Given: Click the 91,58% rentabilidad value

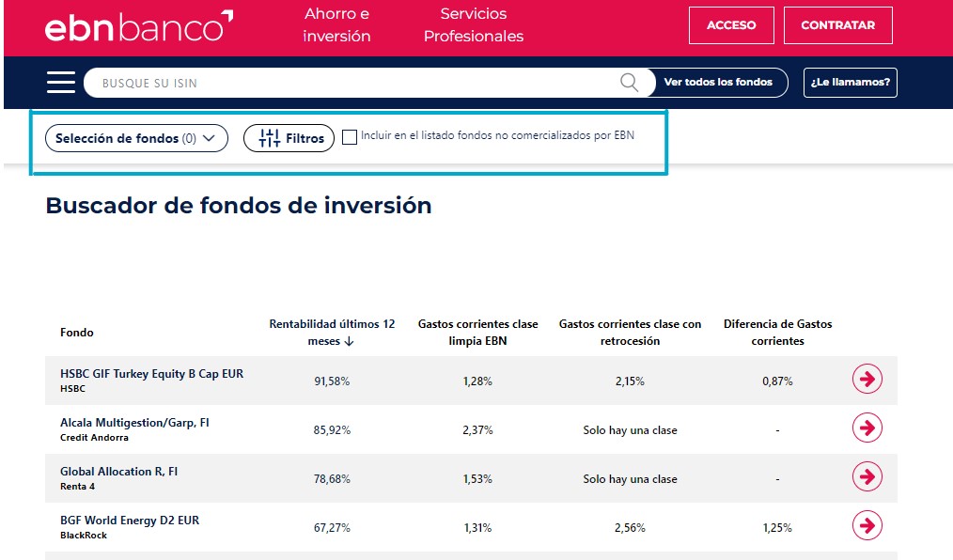Looking at the screenshot, I should tap(332, 381).
